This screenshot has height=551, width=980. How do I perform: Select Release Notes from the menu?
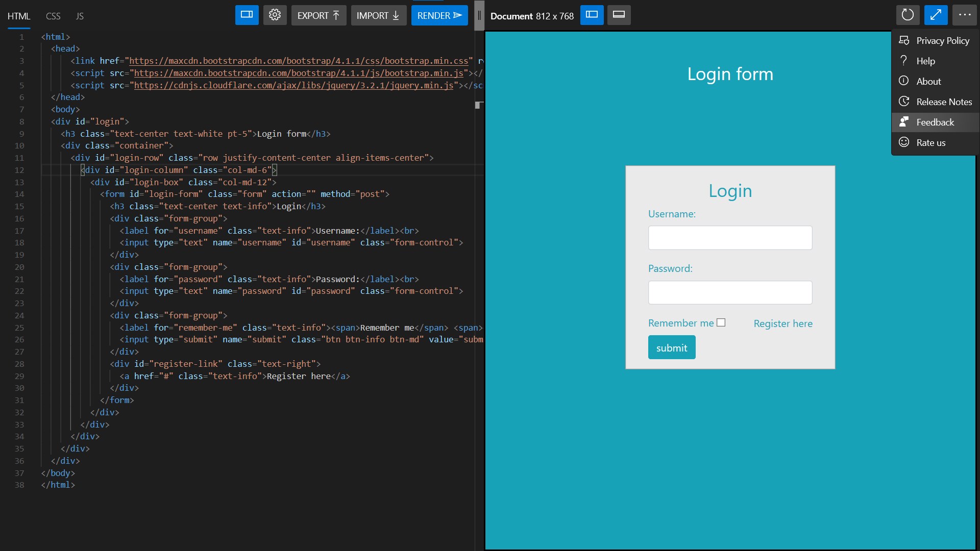tap(944, 102)
